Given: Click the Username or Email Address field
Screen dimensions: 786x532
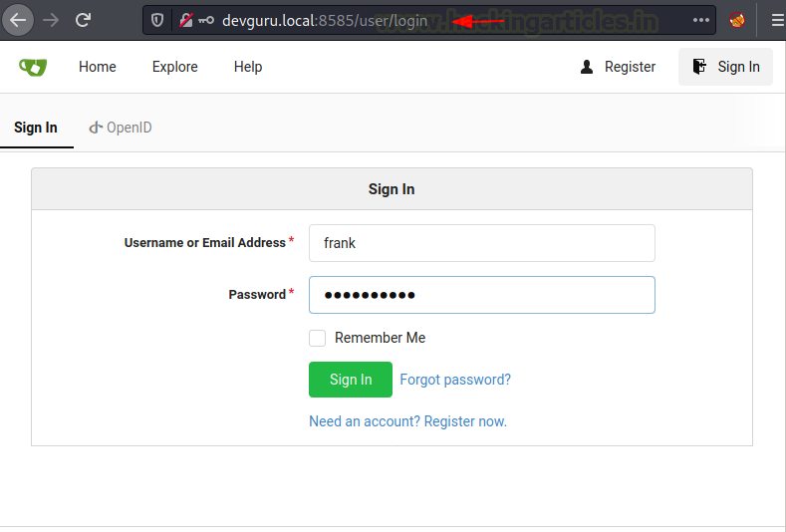Looking at the screenshot, I should (x=482, y=243).
